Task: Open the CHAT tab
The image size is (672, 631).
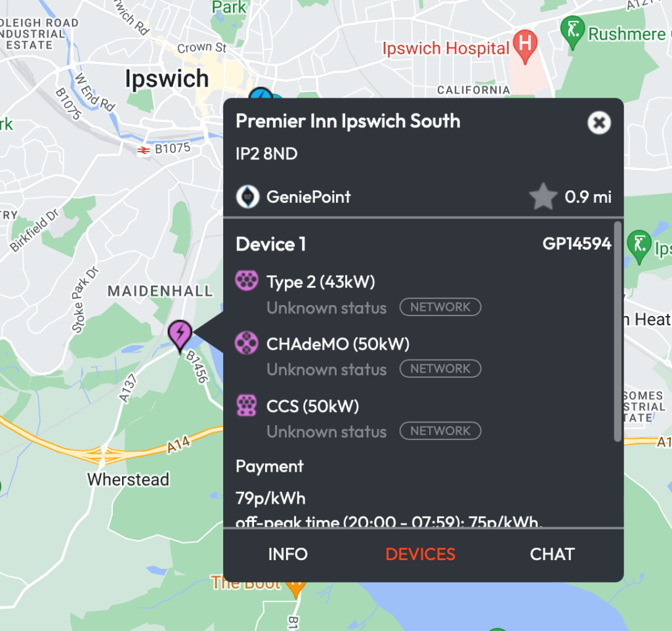Action: click(552, 554)
